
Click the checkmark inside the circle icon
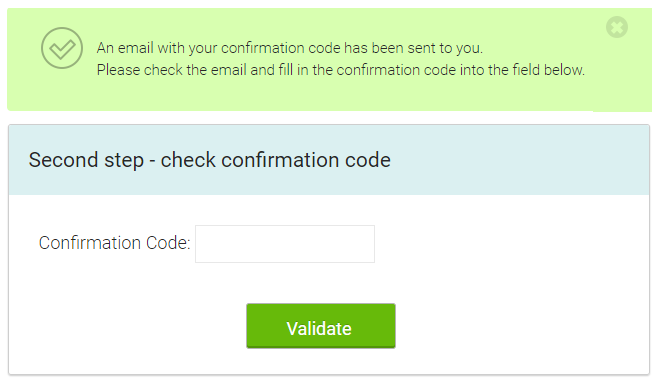point(62,49)
